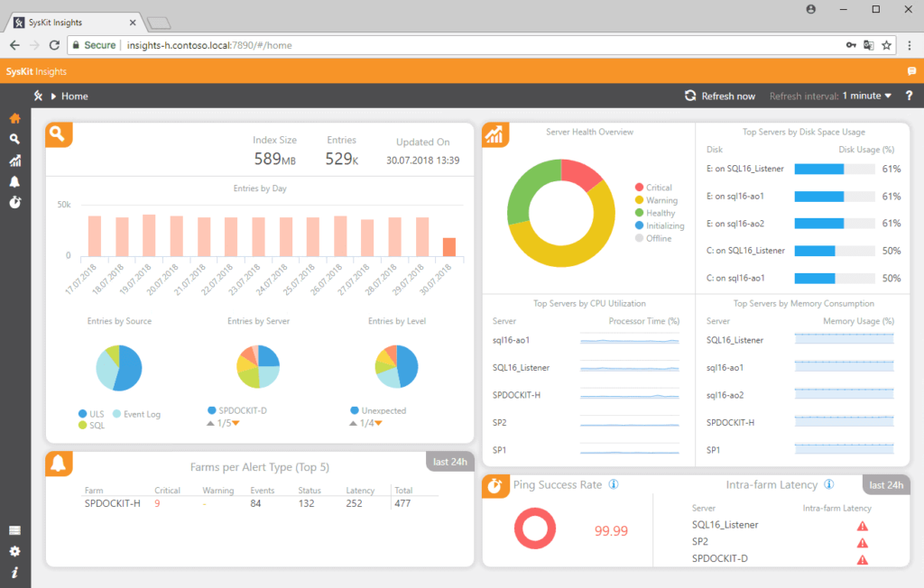Close the SysKit Insights browser tab
Viewport: 924px width, 588px height.
pos(133,23)
